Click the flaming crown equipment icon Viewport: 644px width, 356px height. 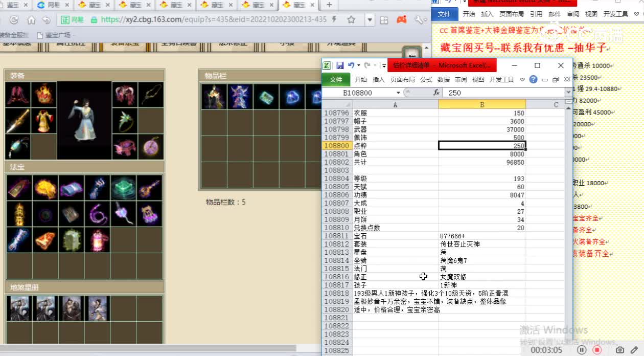click(x=44, y=95)
